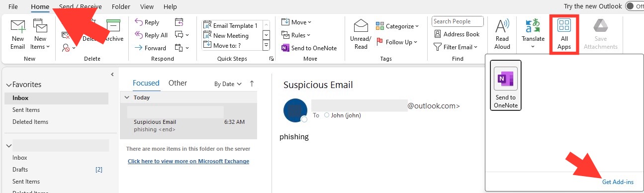Click the Get Add-ins link
Viewport: 644px width, 193px height.
pyautogui.click(x=618, y=182)
